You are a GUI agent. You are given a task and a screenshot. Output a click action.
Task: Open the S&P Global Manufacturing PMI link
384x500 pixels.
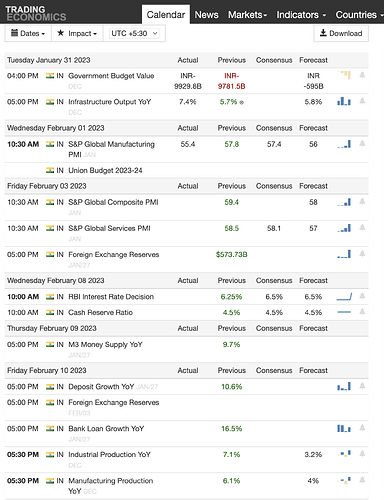tap(111, 149)
